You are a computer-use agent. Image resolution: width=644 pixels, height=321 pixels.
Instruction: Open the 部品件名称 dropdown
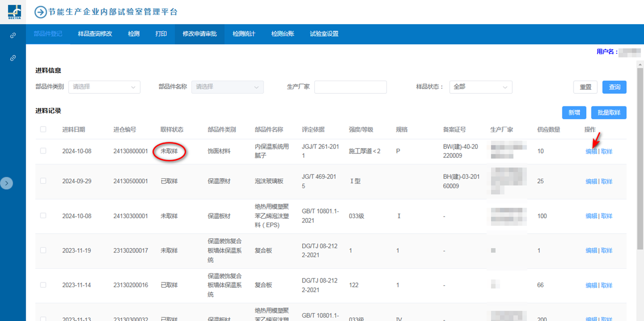pyautogui.click(x=227, y=87)
